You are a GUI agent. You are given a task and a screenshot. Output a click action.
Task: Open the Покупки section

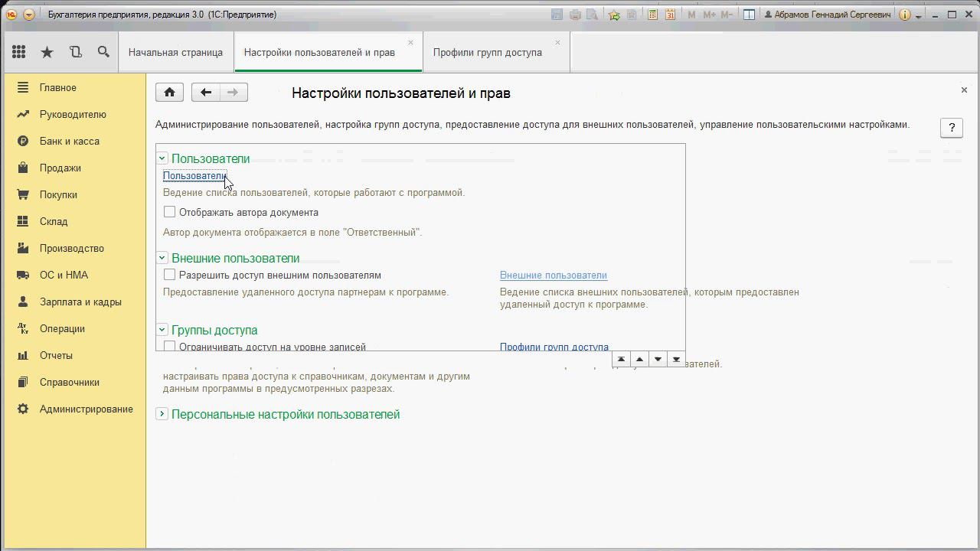click(x=58, y=194)
